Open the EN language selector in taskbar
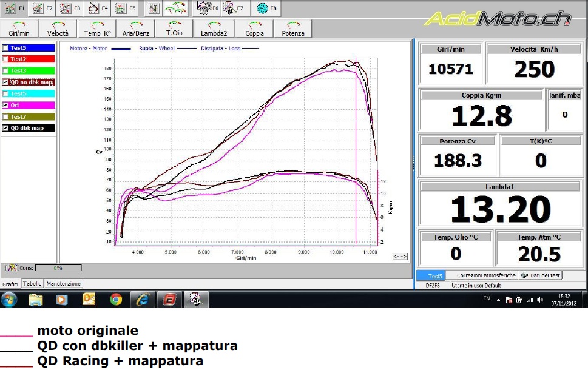This screenshot has width=588, height=370. [x=486, y=299]
